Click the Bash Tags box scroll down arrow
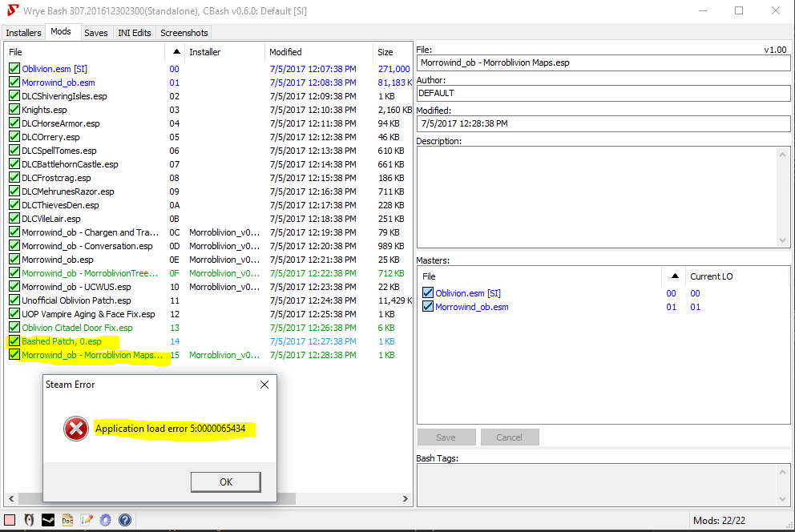The image size is (795, 532). coord(782,498)
